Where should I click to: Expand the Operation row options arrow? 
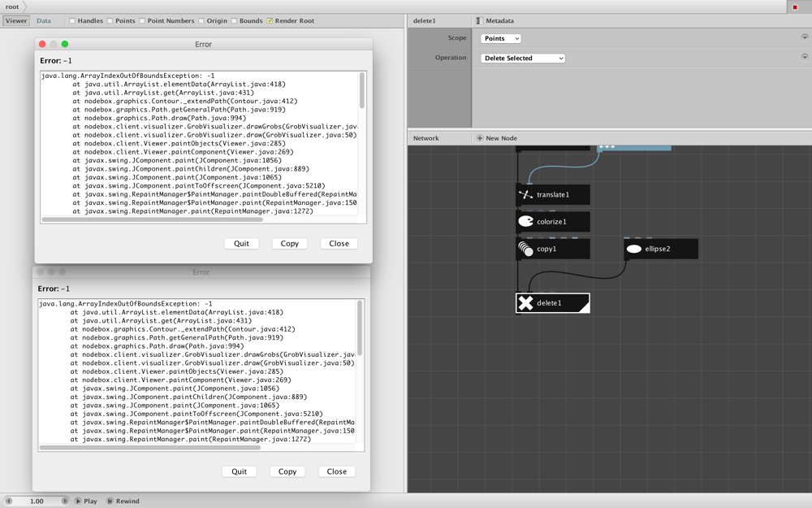[805, 57]
